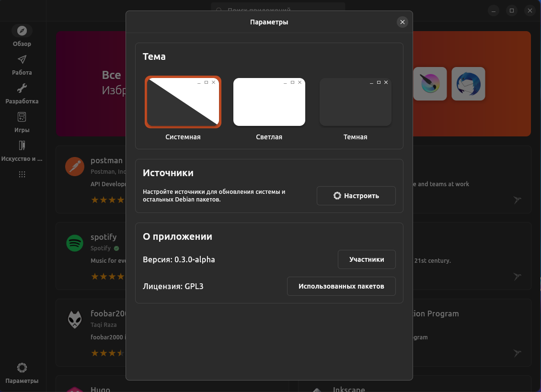Click snap bird icon beside '21st century'
Image resolution: width=541 pixels, height=392 pixels.
click(517, 276)
